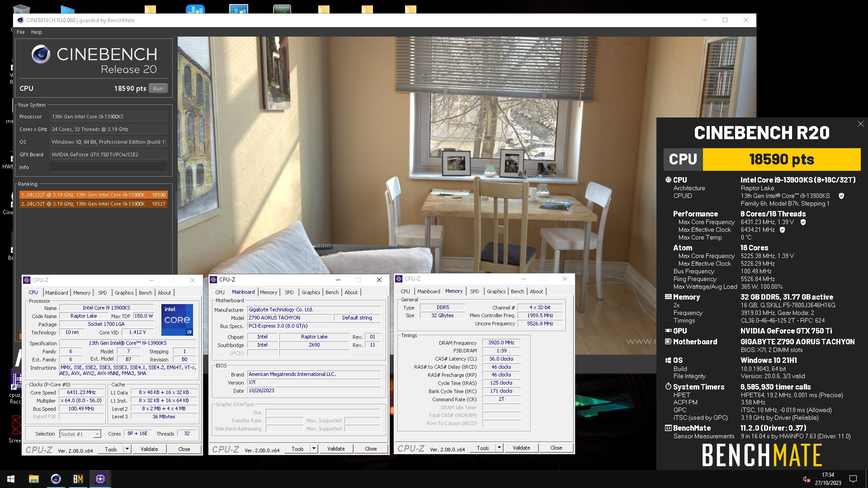This screenshot has height=488, width=868.
Task: Open CPU-Z icon in the taskbar
Action: tap(100, 479)
